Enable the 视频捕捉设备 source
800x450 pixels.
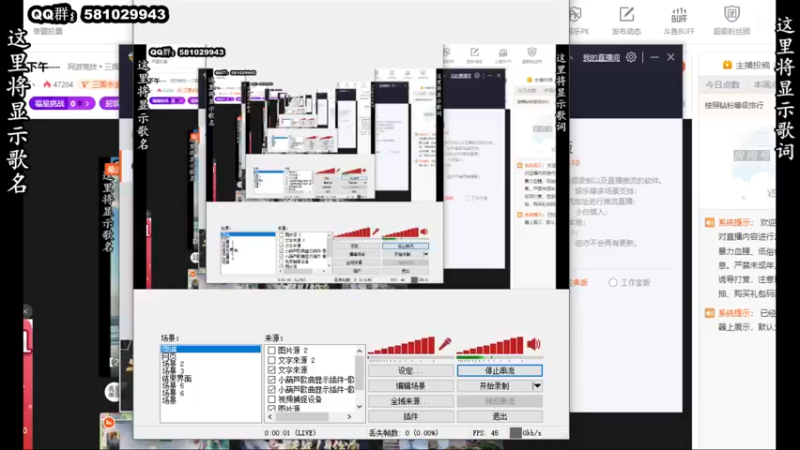tap(271, 399)
